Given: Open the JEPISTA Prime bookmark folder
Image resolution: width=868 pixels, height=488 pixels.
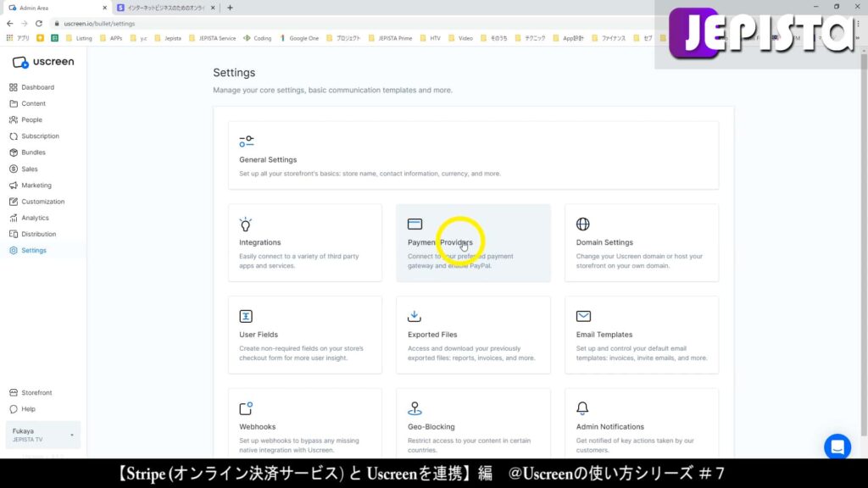Looking at the screenshot, I should 390,38.
